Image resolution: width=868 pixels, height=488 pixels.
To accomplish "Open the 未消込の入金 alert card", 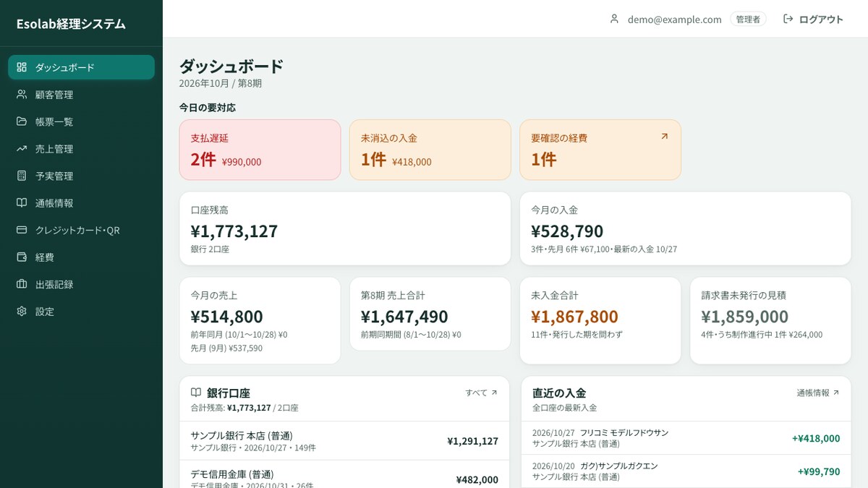I will pos(430,150).
